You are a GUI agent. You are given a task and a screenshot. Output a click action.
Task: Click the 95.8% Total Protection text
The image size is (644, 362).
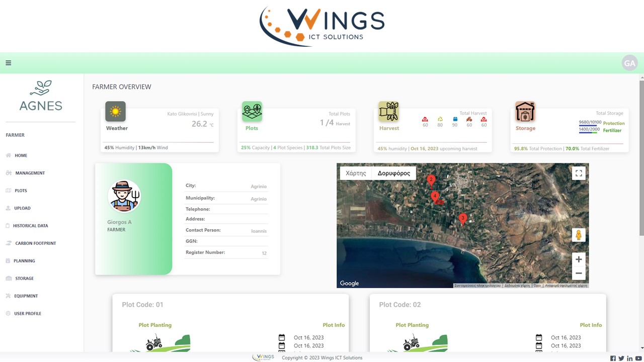538,149
